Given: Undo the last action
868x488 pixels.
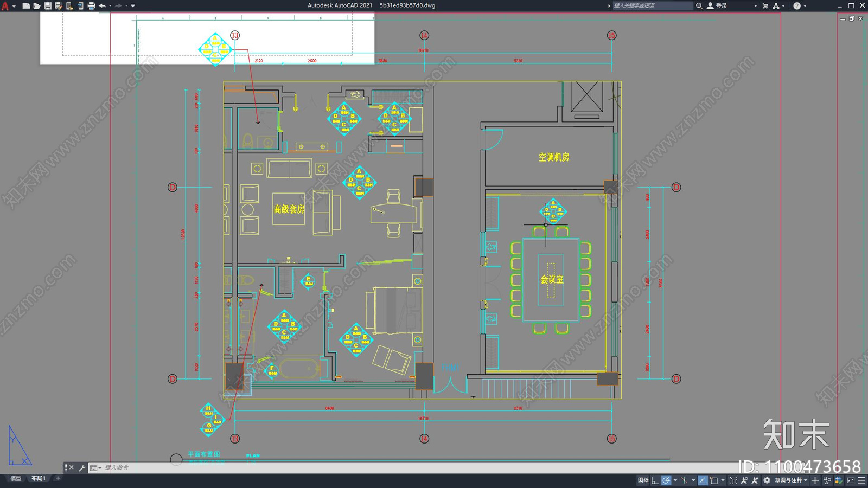Looking at the screenshot, I should point(102,5).
